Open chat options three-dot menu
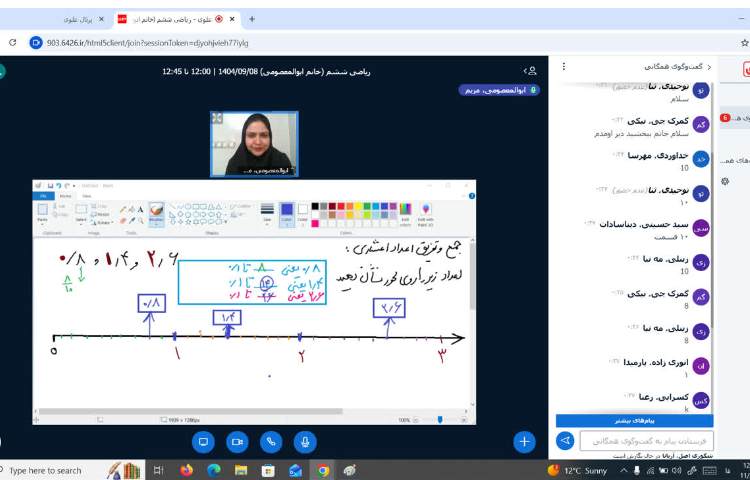This screenshot has height=480, width=750. coord(564,66)
